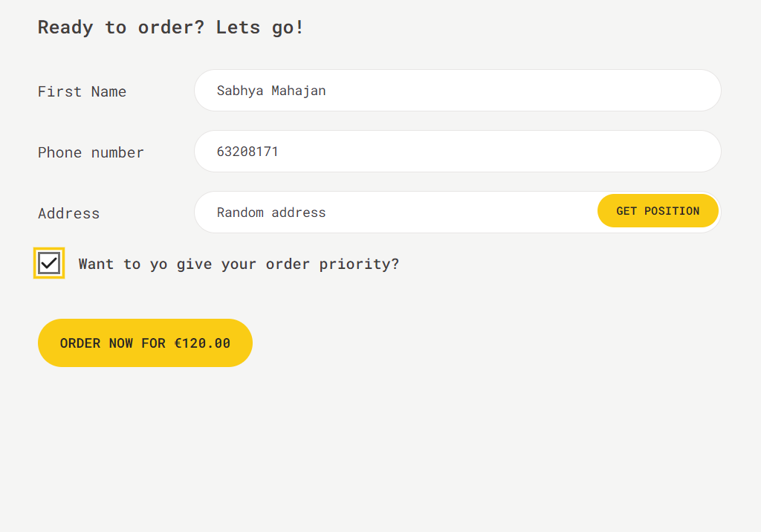The image size is (761, 532).
Task: Place cursor in 'Random address' text
Action: (271, 213)
